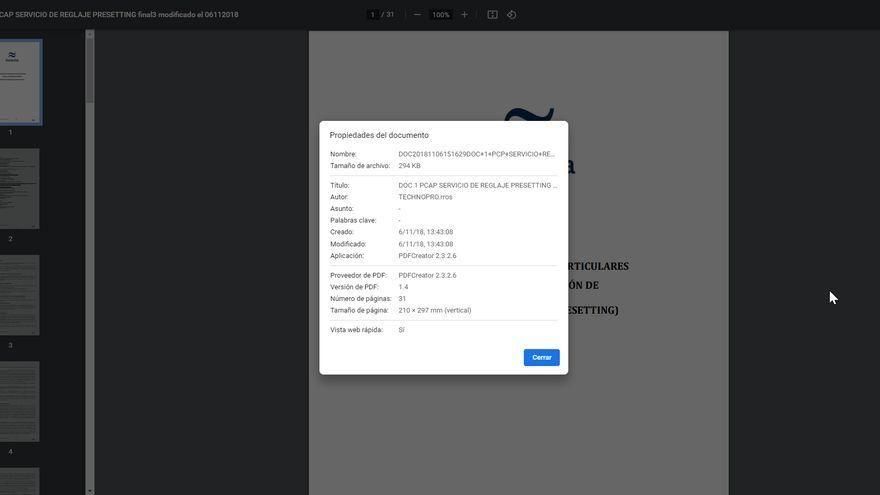Click the Cerrar button in the dialog

tap(541, 358)
